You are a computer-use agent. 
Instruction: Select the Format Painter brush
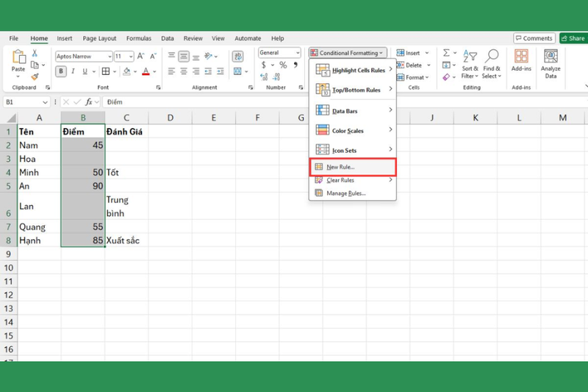[35, 77]
